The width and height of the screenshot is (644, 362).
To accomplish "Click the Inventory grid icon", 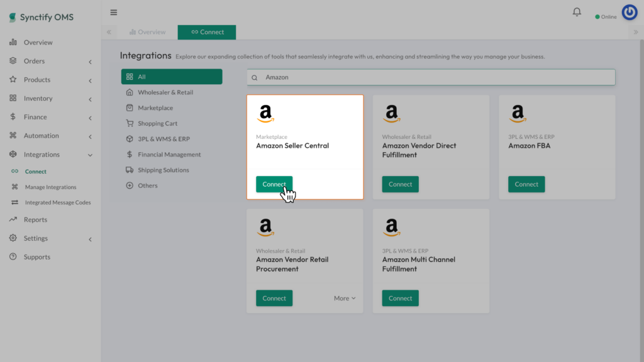I will [13, 98].
